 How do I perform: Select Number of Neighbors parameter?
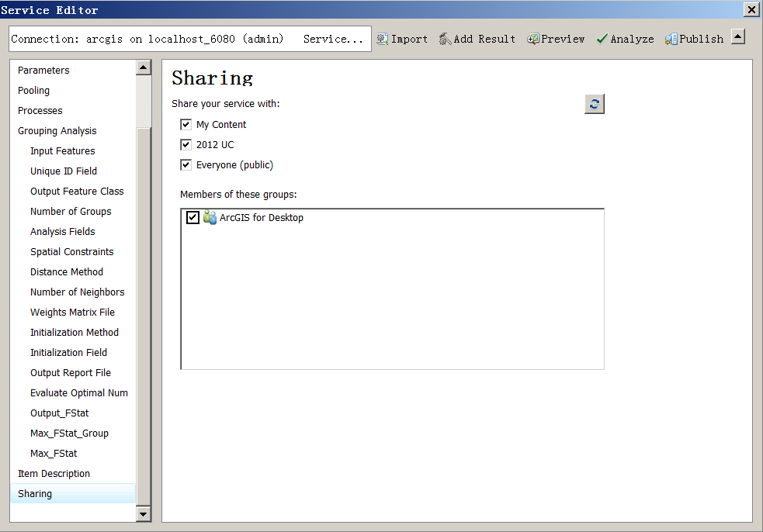point(78,292)
